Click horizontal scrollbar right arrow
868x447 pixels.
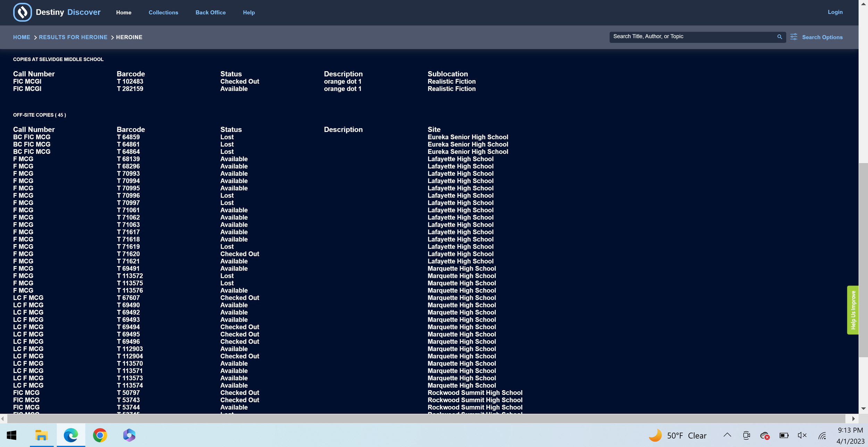coord(853,419)
